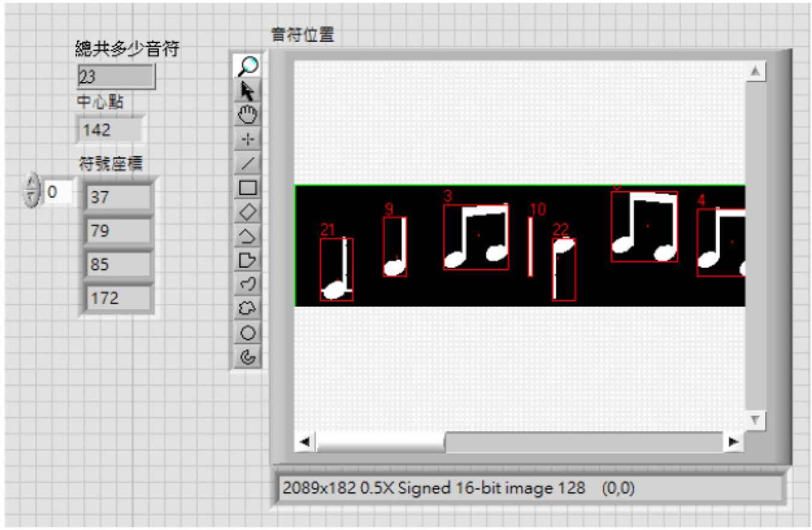Select the Line tool
Image resolution: width=812 pixels, height=530 pixels.
[247, 163]
